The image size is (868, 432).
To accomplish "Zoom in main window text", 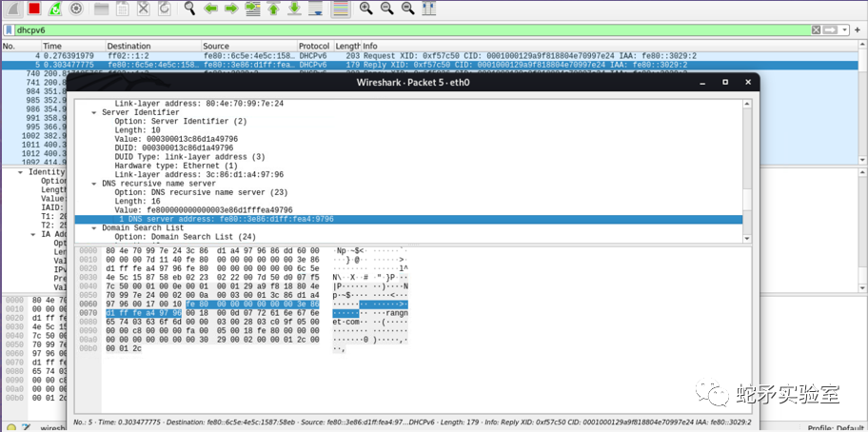I will click(365, 9).
